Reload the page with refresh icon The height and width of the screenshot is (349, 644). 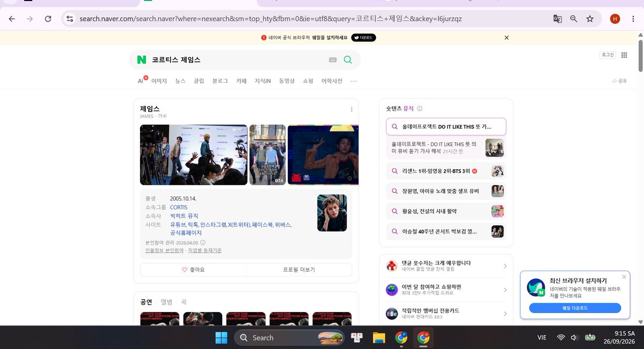coord(48,19)
